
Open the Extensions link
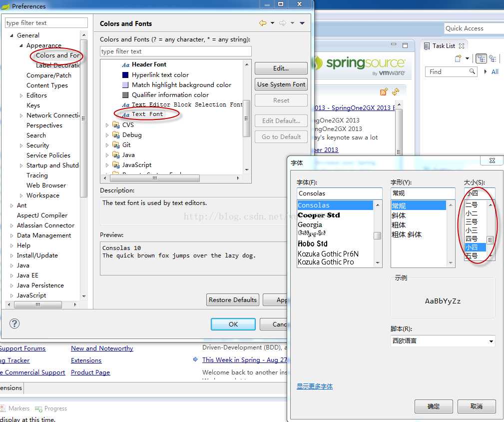tap(86, 360)
